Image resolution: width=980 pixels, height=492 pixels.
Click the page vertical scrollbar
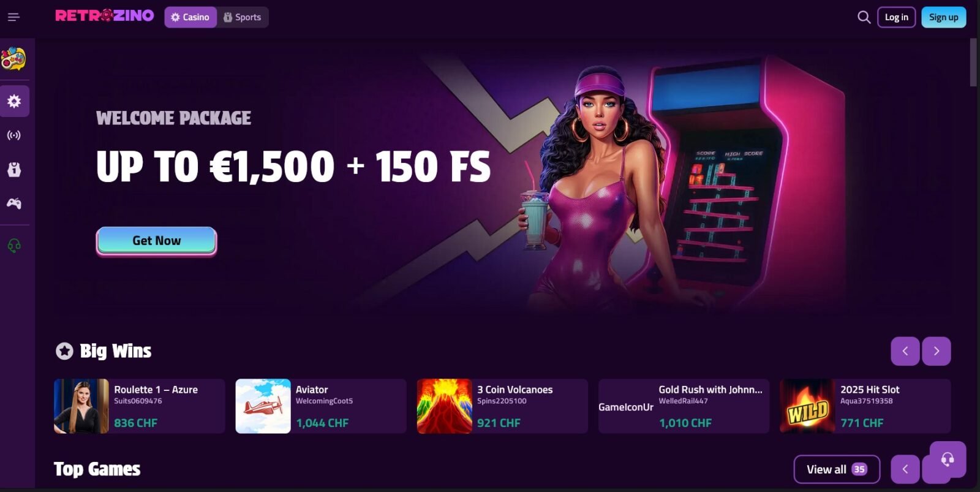(973, 62)
